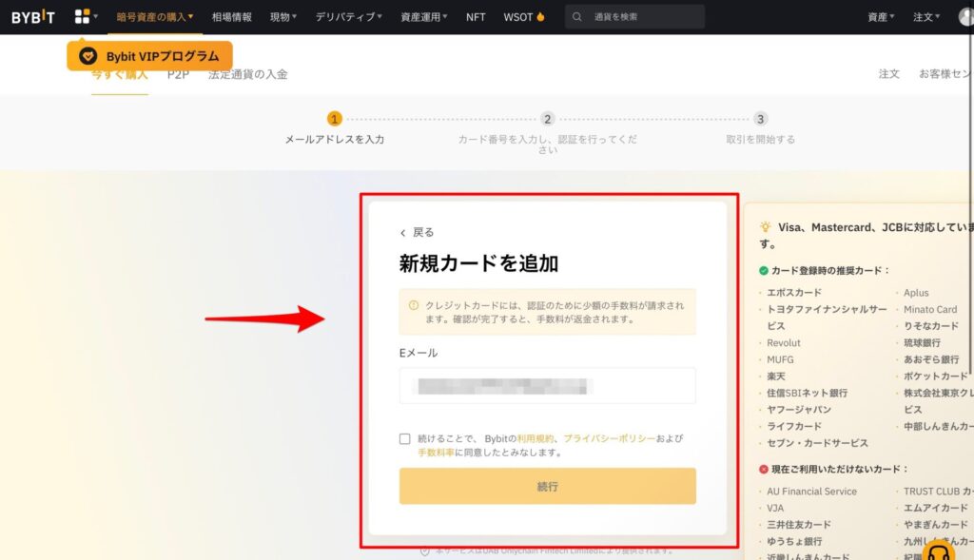
Task: Select 三井住友カード entry
Action: tap(799, 525)
